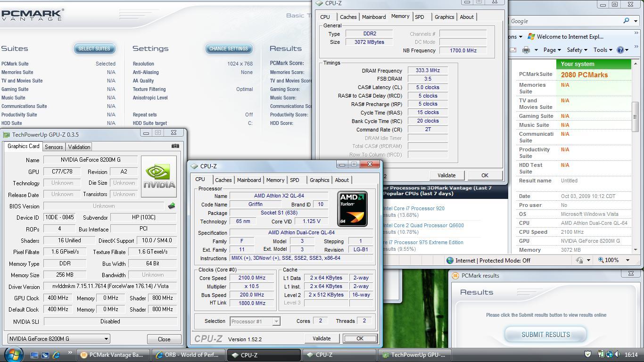Open the search provider dropdown arrow in Internet Explorer
The height and width of the screenshot is (362, 644).
tap(636, 21)
